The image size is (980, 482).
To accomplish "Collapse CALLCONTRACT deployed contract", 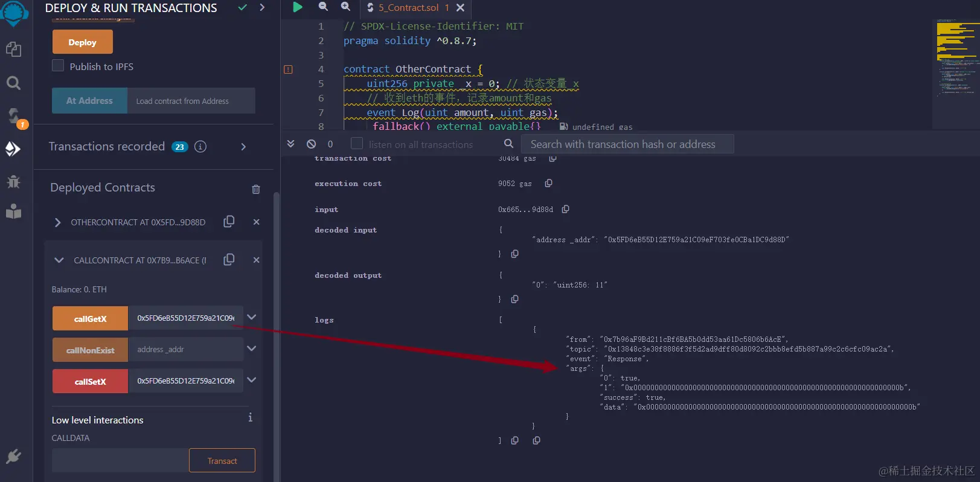I will (59, 260).
